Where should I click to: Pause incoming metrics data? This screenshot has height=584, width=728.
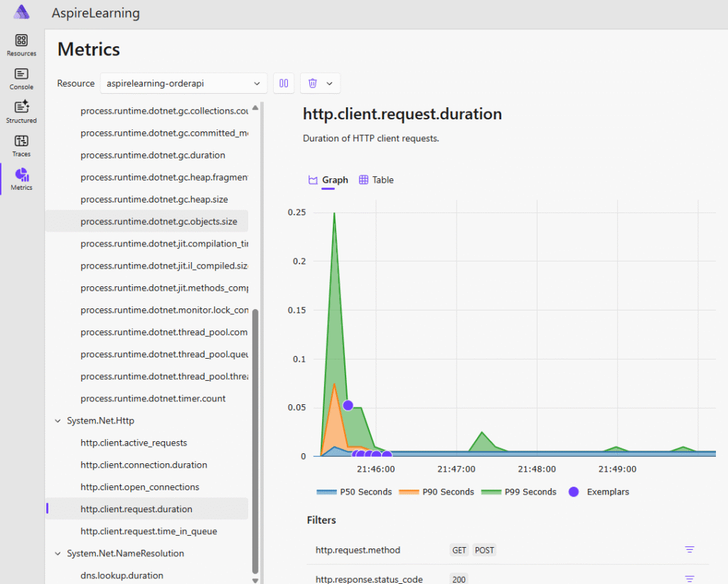tap(284, 84)
